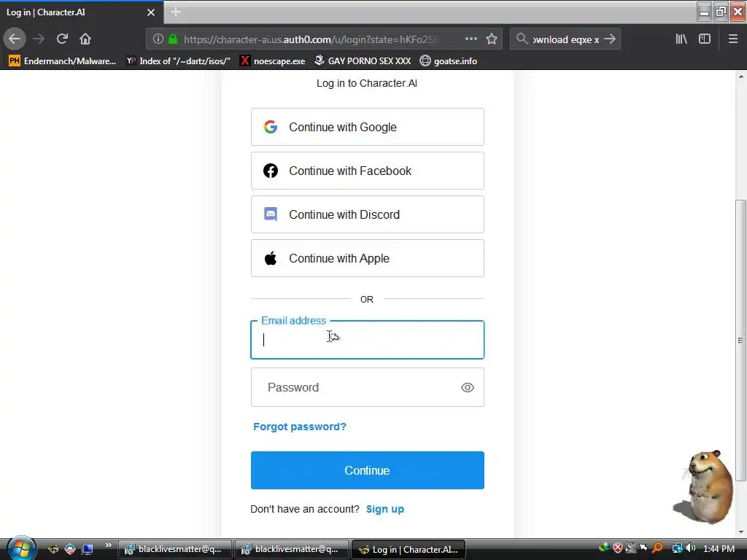This screenshot has width=747, height=560.
Task: Click the Log in | Character.AI taskbar button
Action: pos(409,550)
